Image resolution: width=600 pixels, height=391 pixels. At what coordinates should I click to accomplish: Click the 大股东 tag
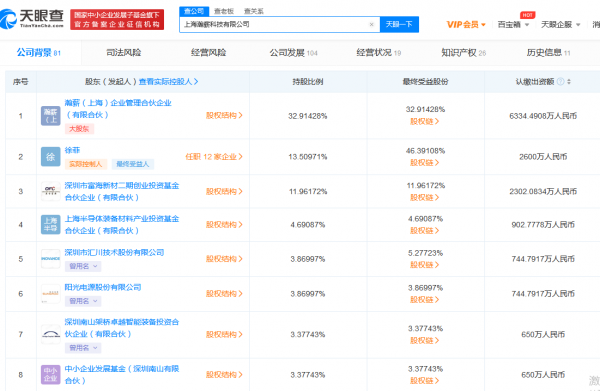(x=79, y=129)
